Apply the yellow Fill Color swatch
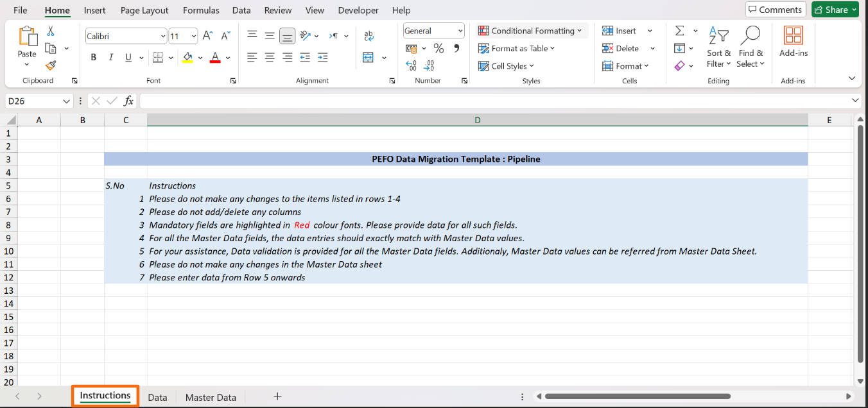Image resolution: width=868 pixels, height=408 pixels. (187, 57)
